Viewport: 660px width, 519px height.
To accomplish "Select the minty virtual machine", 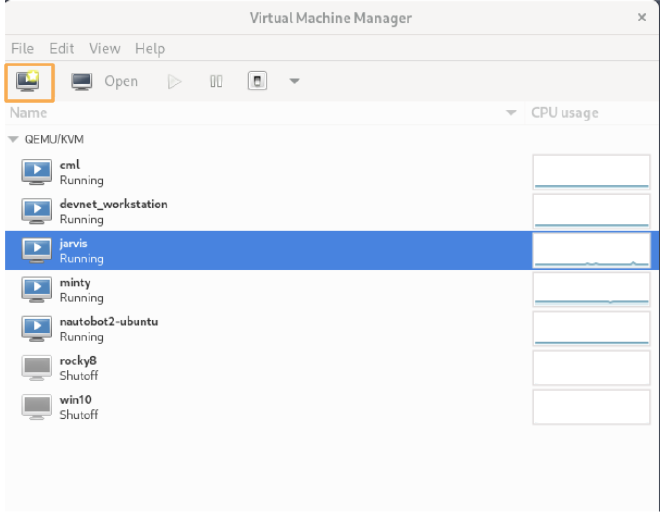I will coord(330,290).
